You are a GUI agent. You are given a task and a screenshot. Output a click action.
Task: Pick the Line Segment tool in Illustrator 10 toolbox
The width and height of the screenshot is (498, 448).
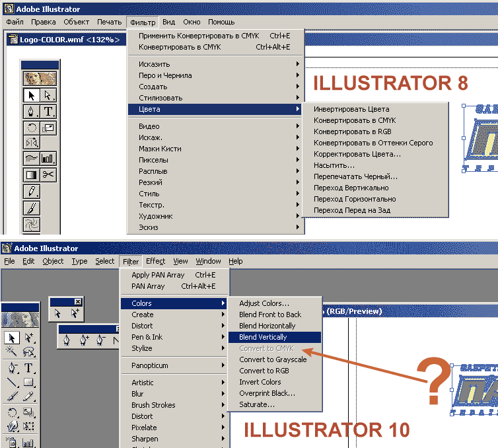click(x=12, y=382)
